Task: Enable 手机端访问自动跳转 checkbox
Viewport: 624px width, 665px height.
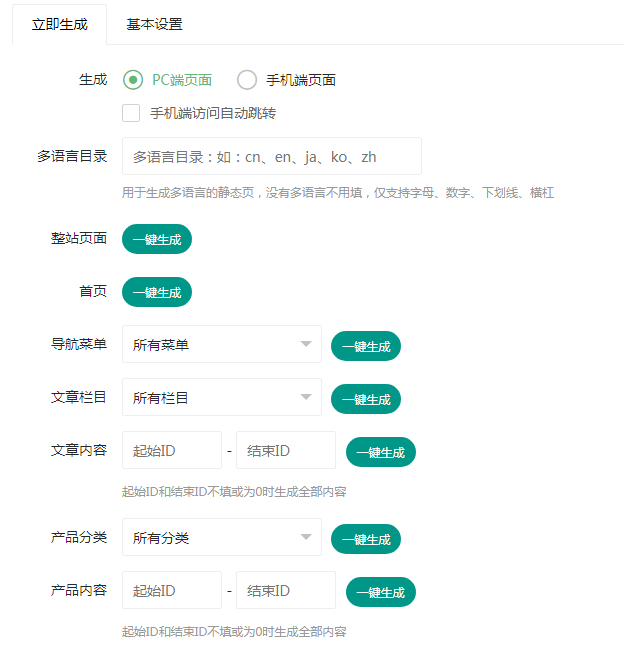Action: (x=131, y=113)
